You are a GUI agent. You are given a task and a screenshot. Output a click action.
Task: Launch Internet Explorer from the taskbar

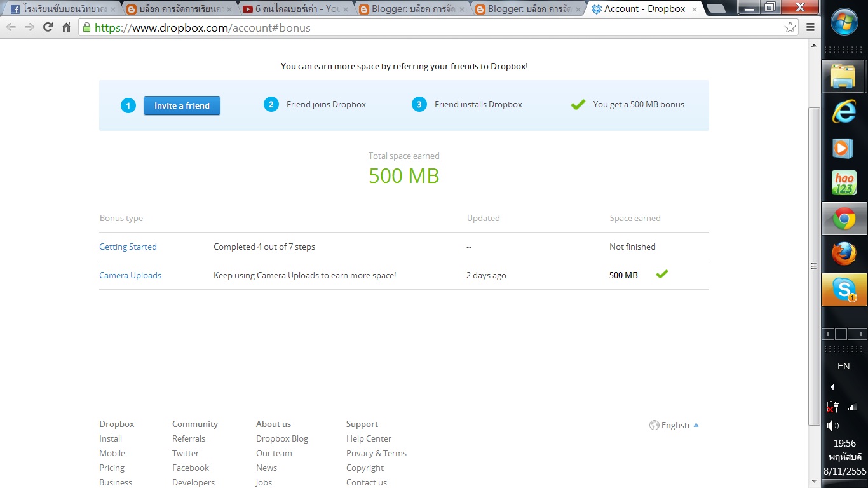844,112
